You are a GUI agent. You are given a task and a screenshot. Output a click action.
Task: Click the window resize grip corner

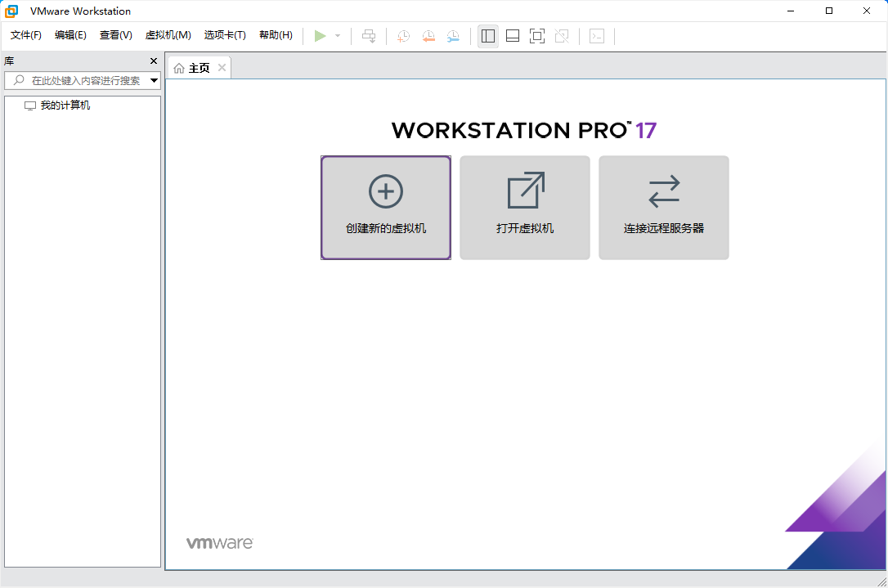click(x=881, y=581)
